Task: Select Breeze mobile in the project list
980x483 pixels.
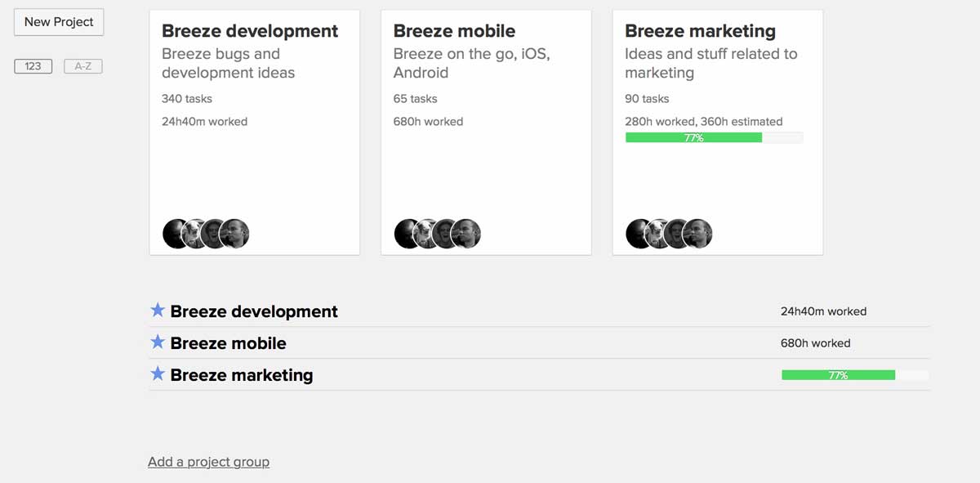Action: [227, 343]
